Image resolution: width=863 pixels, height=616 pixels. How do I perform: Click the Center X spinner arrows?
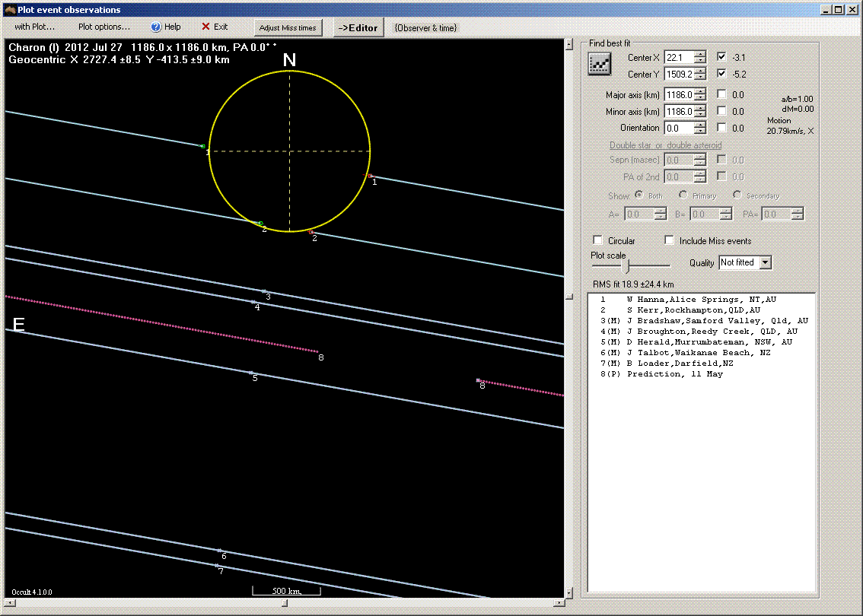pyautogui.click(x=699, y=57)
